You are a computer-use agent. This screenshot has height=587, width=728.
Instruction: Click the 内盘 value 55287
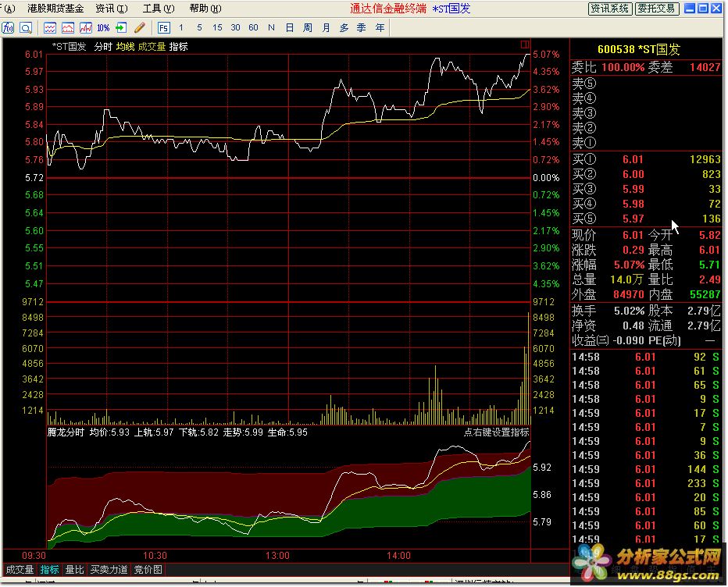point(705,294)
